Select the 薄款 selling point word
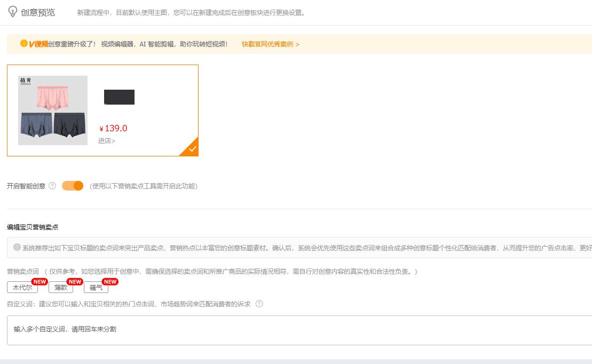Screen dimensions: 592x364 [60, 287]
